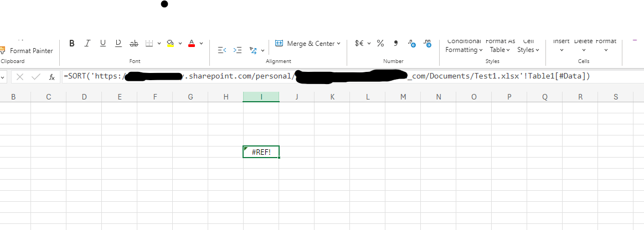
Task: Apply yellow fill color
Action: [171, 44]
